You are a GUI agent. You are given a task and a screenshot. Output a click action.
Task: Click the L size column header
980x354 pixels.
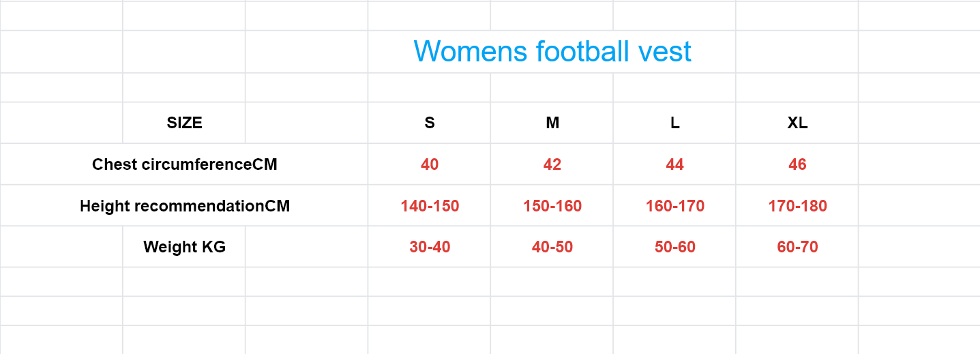(674, 123)
